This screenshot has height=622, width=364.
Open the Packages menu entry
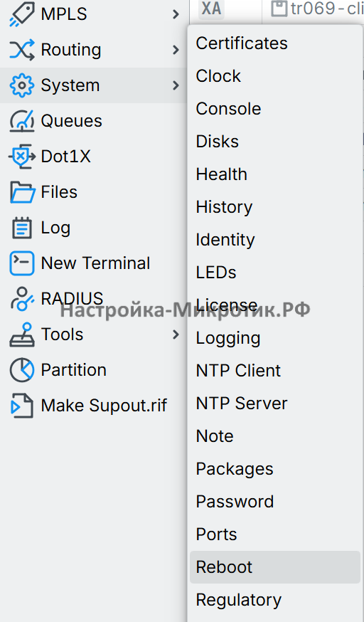point(275,469)
